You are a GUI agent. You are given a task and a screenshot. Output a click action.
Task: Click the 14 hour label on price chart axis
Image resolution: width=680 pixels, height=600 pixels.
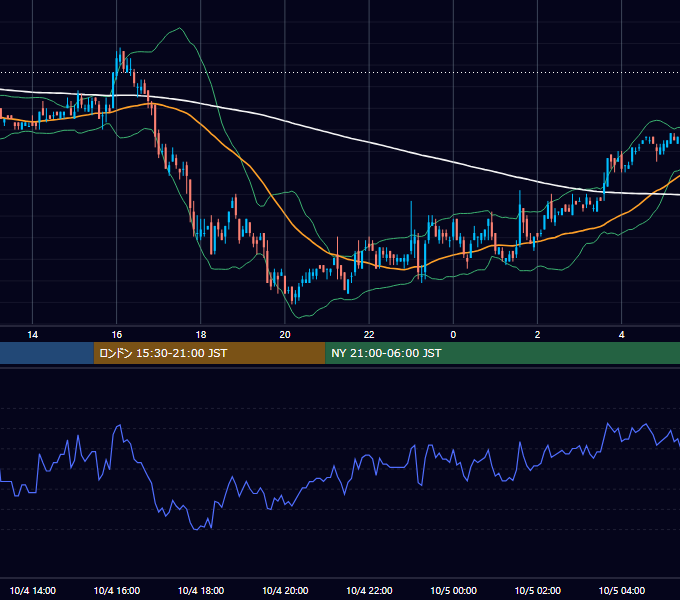coord(33,335)
